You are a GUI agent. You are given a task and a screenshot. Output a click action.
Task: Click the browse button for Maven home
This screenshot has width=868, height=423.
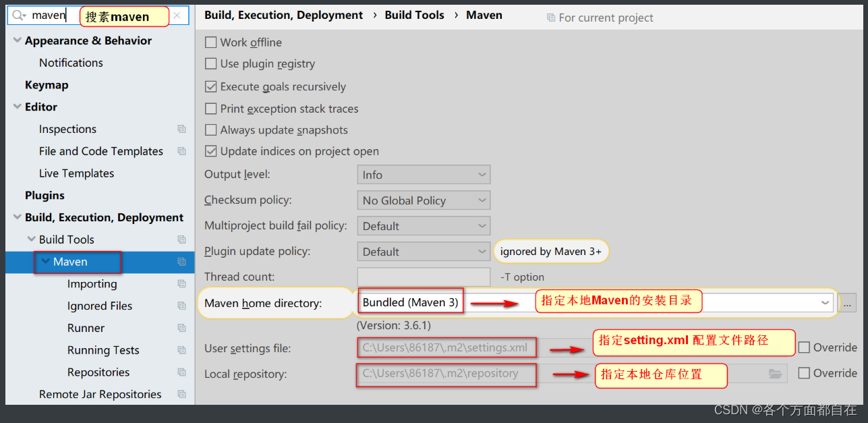click(847, 303)
